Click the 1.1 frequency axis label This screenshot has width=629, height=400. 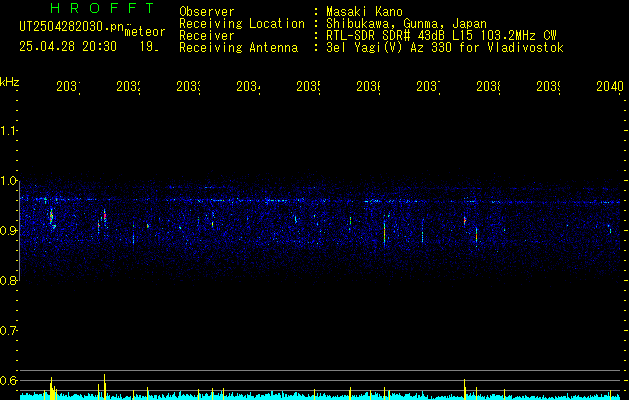8,131
